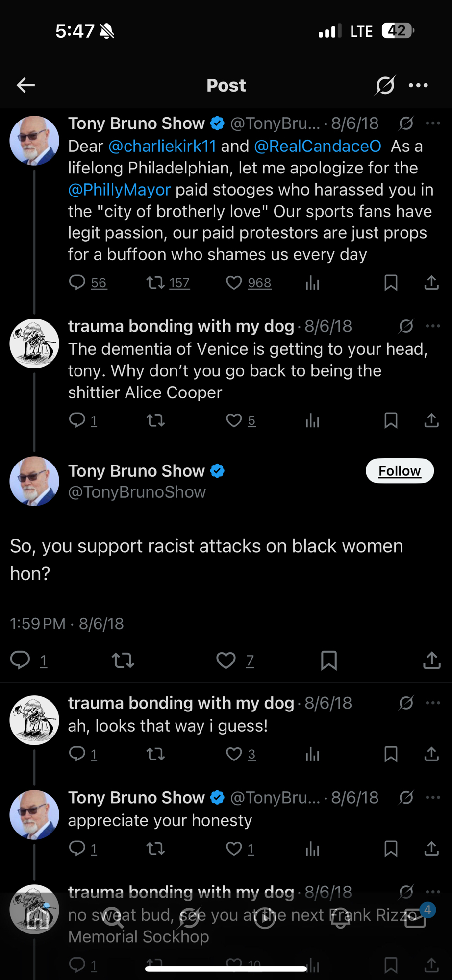Share the main post via upload icon
The height and width of the screenshot is (980, 452).
(431, 661)
